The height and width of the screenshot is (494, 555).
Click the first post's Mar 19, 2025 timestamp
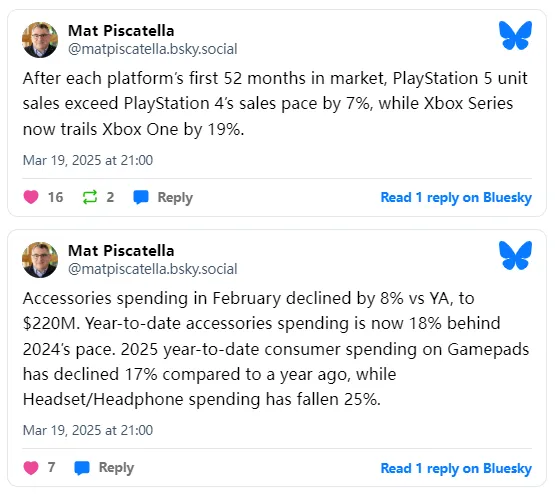pos(88,160)
